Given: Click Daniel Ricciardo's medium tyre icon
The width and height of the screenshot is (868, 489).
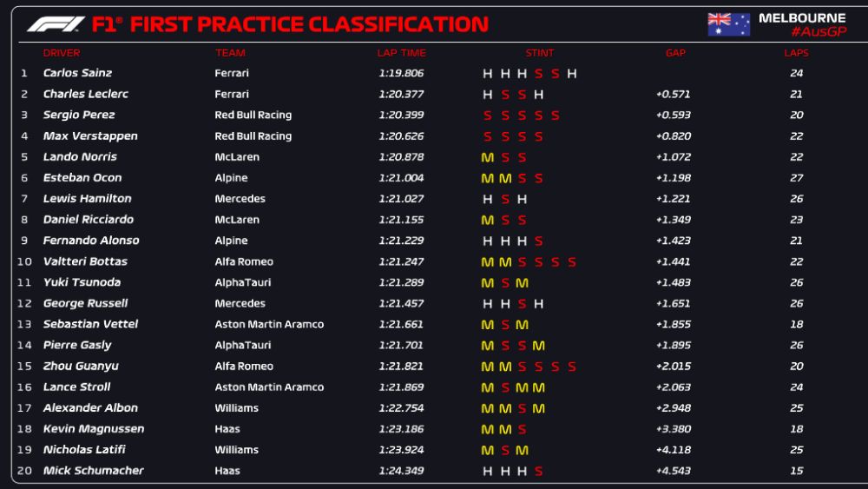Looking at the screenshot, I should coord(488,220).
